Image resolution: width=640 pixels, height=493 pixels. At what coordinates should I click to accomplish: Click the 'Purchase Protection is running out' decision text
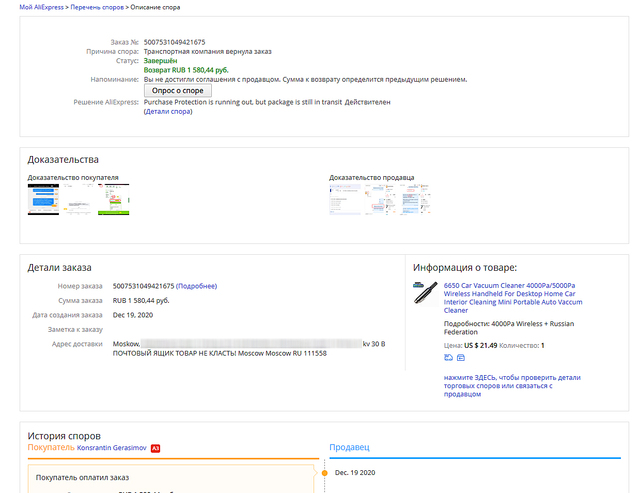242,102
